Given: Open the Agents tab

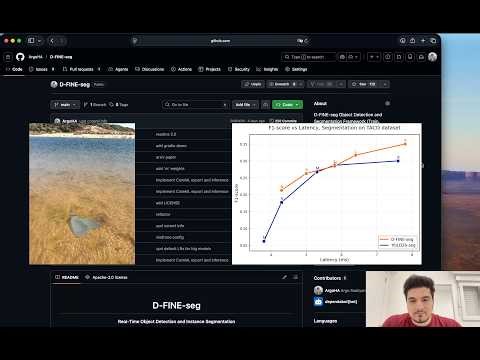Looking at the screenshot, I should coord(118,69).
